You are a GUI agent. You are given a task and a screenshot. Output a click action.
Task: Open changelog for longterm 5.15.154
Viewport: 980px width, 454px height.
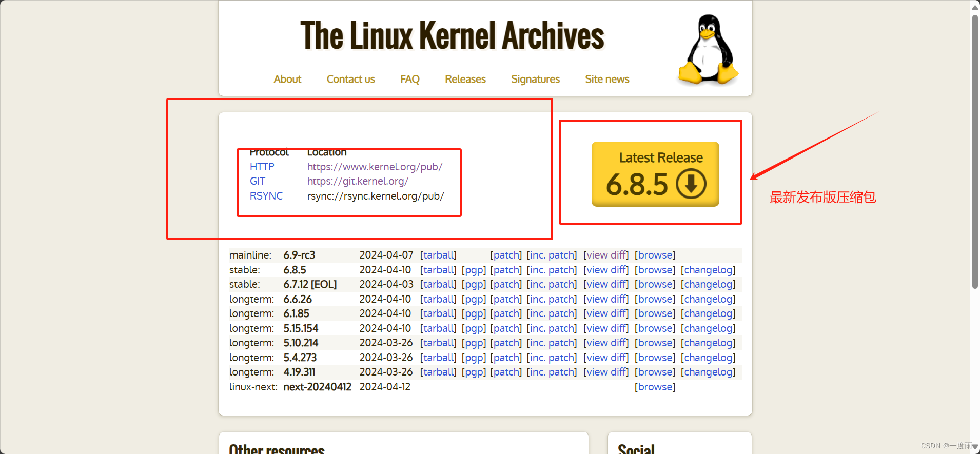[x=708, y=328]
